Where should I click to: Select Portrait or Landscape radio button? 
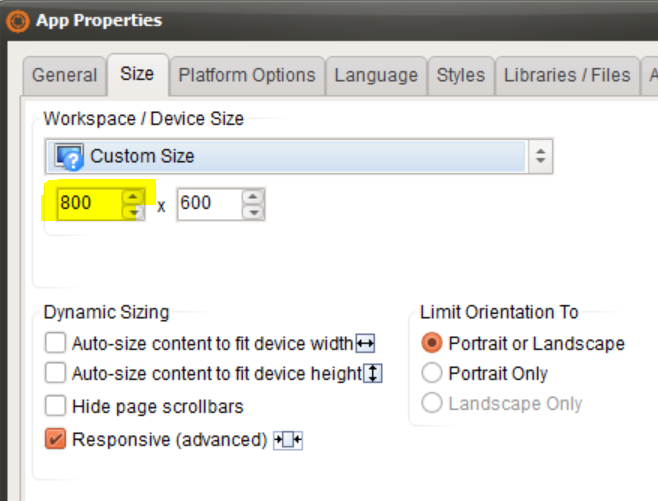point(432,343)
